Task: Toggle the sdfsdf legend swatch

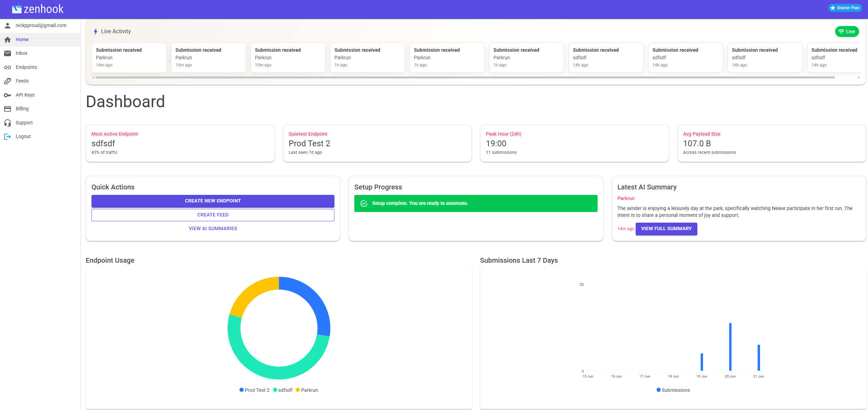Action: [x=275, y=390]
